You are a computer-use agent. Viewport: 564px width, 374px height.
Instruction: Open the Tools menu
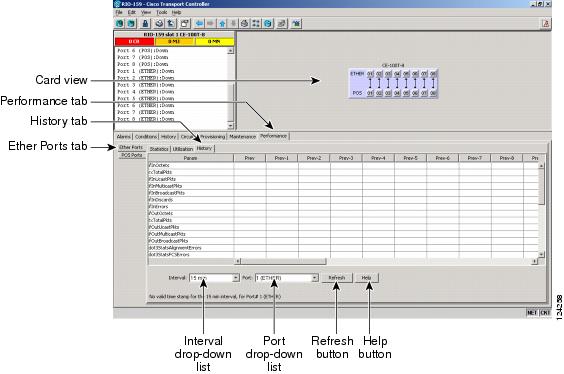pos(162,13)
